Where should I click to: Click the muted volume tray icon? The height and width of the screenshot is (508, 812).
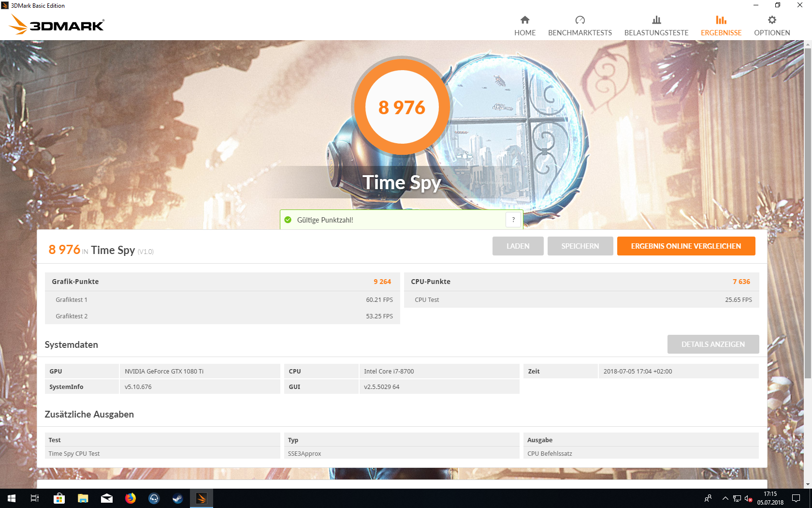point(749,498)
